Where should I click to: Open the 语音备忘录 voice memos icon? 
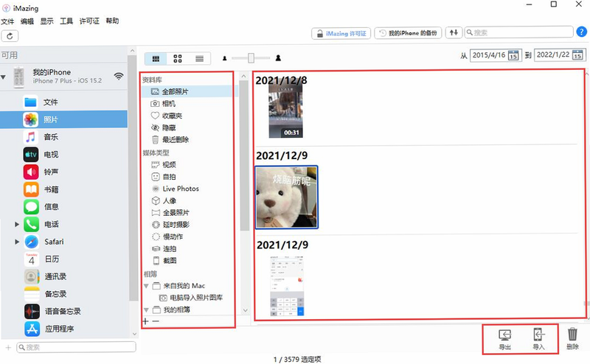point(32,311)
